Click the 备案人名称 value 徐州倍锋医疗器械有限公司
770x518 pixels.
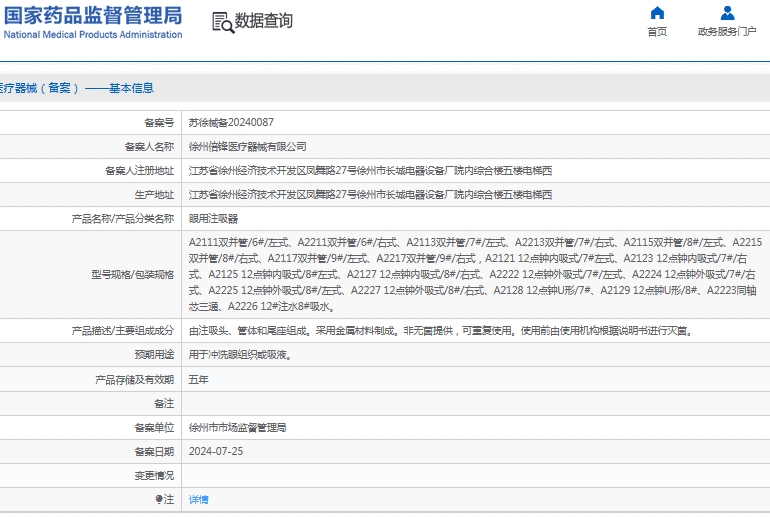(x=248, y=146)
